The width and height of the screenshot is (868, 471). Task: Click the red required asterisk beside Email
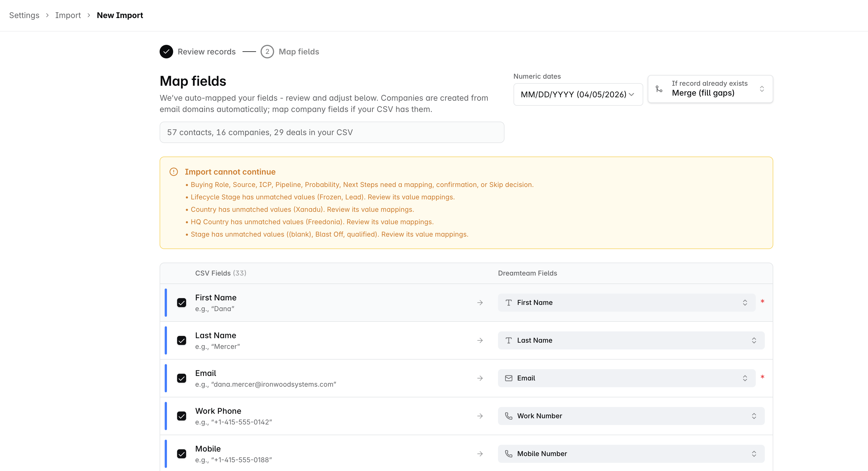(763, 377)
